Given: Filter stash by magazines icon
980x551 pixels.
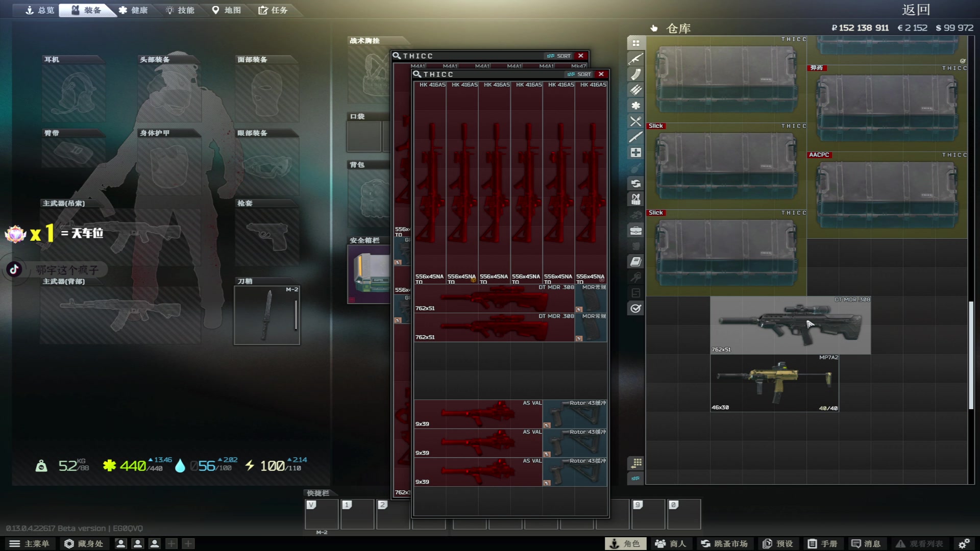Looking at the screenshot, I should [x=635, y=74].
